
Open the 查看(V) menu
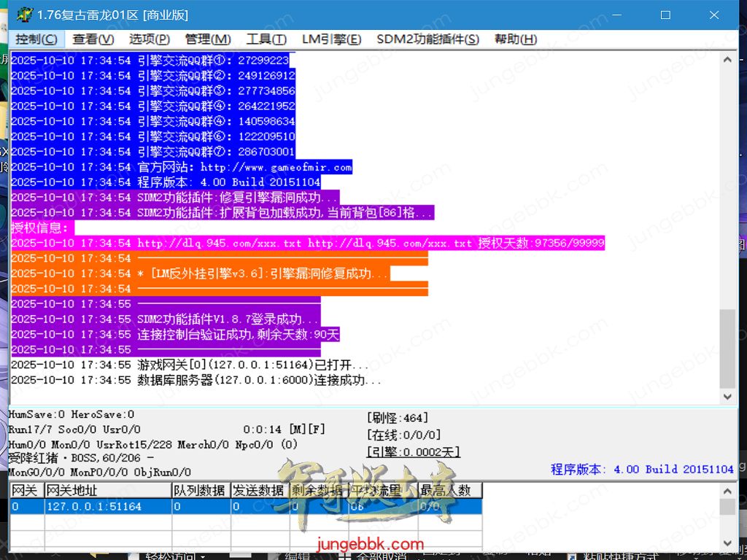coord(93,39)
